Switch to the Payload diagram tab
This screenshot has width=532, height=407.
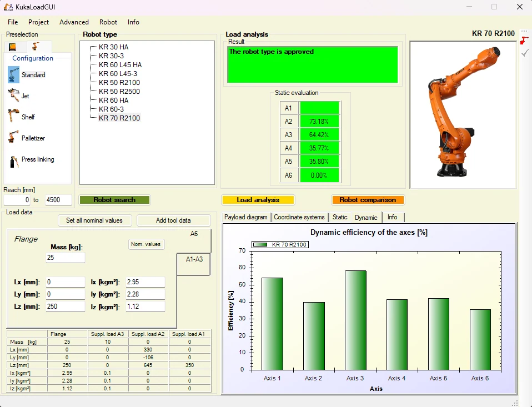pos(246,217)
